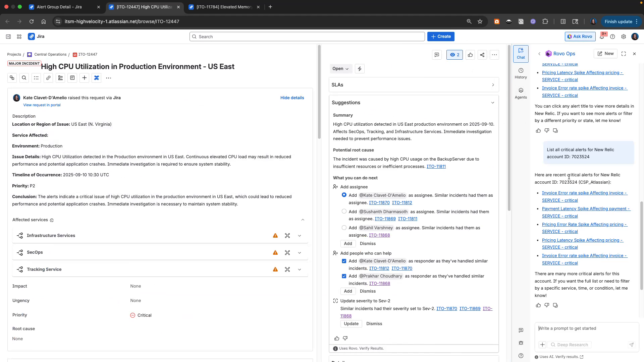Expand Rovo chat to full screen
The height and width of the screenshot is (362, 644).
624,54
